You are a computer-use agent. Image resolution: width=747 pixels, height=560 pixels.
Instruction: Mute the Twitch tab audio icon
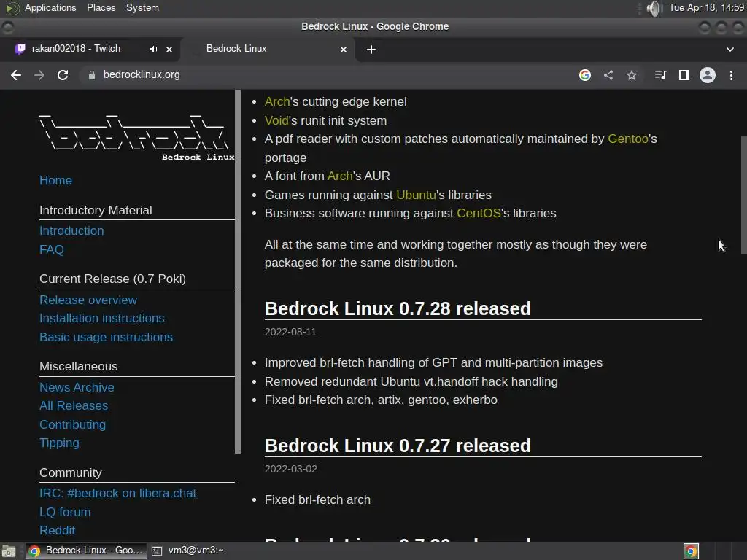(x=153, y=49)
